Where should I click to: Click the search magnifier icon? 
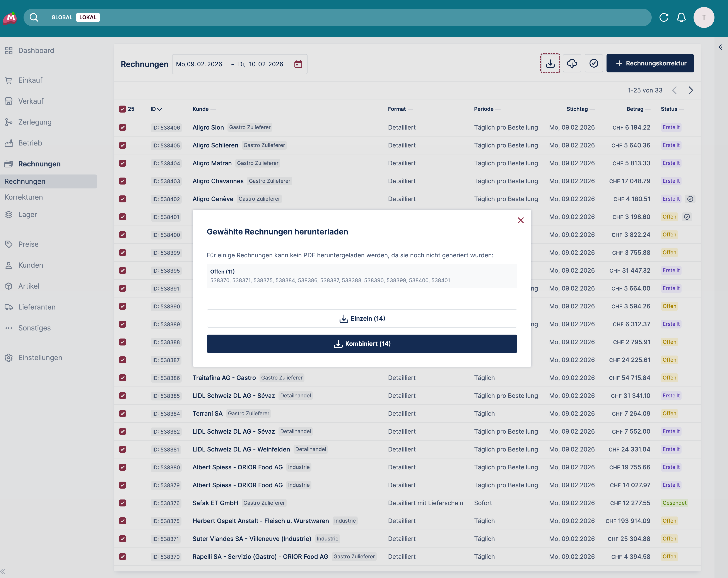coord(34,17)
